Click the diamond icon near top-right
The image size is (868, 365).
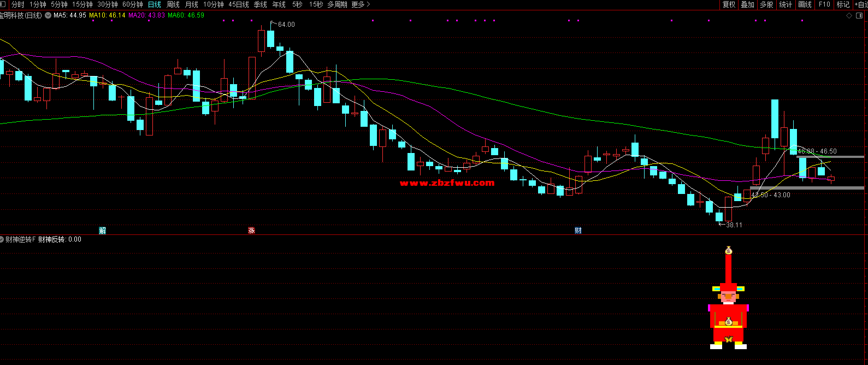tap(849, 15)
